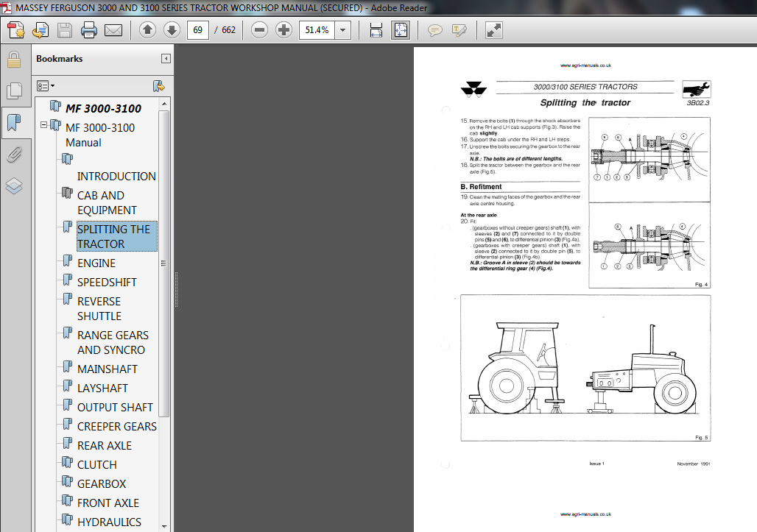Open the REVERSE SHUTTLE bookmark
Image resolution: width=757 pixels, height=532 pixels.
99,309
